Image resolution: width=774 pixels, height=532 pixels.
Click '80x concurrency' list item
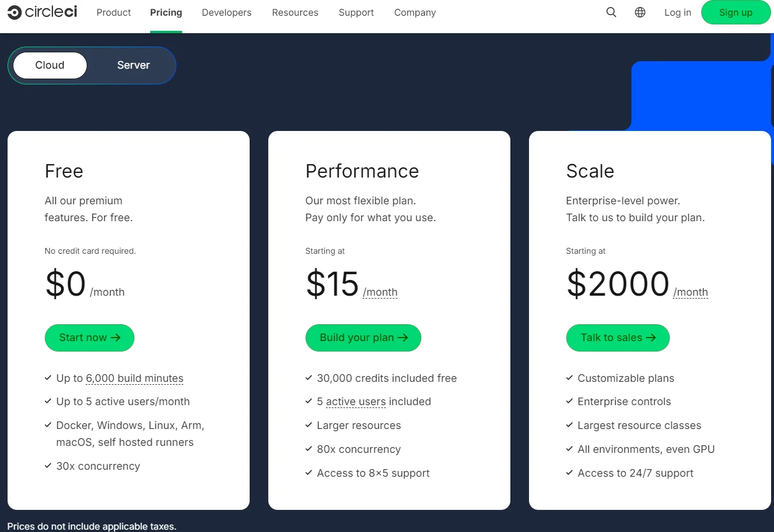pyautogui.click(x=359, y=449)
